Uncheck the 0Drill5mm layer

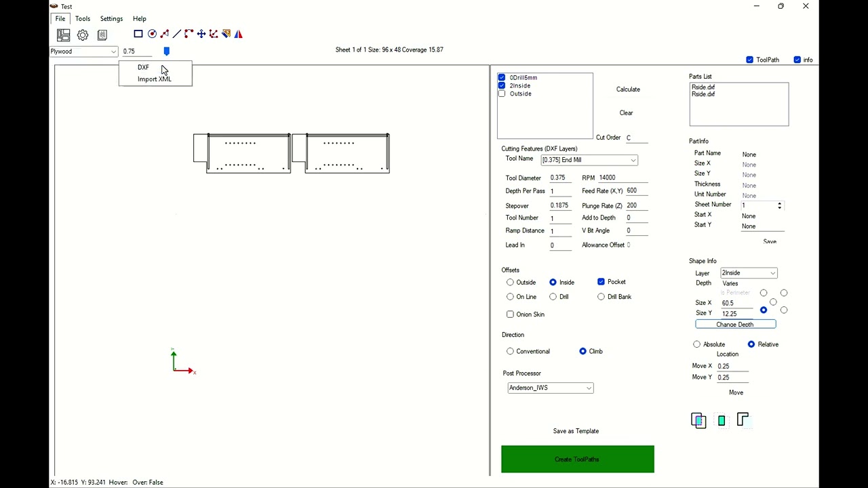[x=502, y=77]
